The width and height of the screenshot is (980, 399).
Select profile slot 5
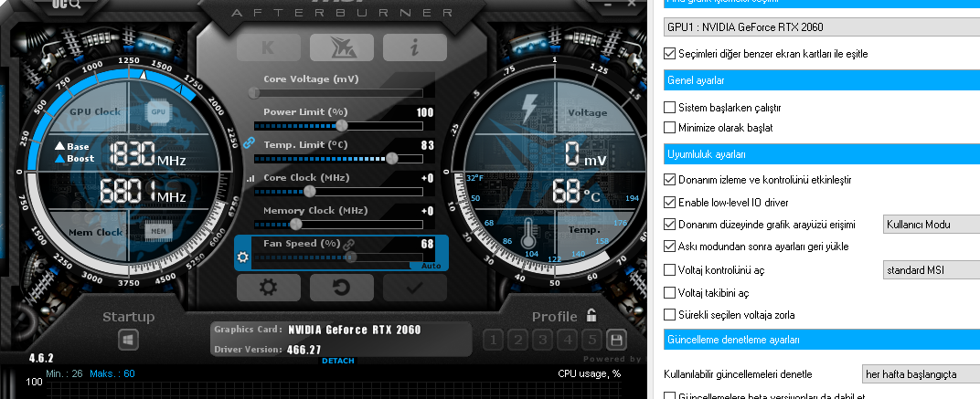[x=592, y=341]
